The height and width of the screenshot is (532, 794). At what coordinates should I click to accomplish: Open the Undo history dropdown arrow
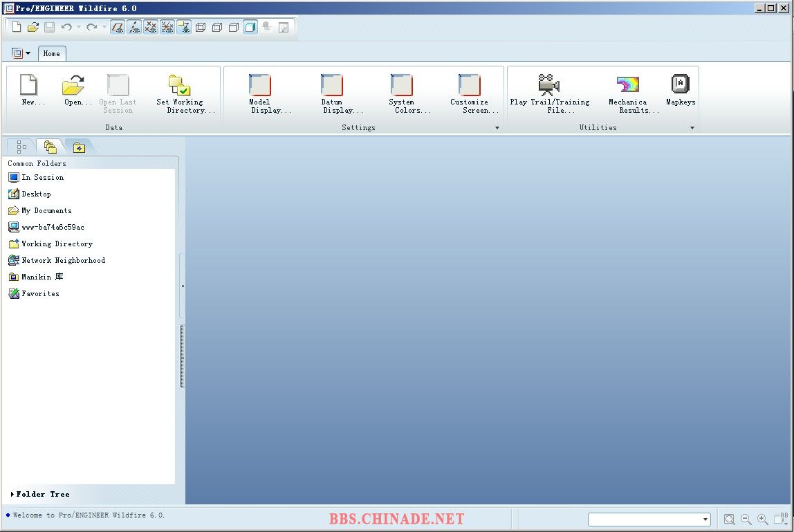pyautogui.click(x=79, y=27)
